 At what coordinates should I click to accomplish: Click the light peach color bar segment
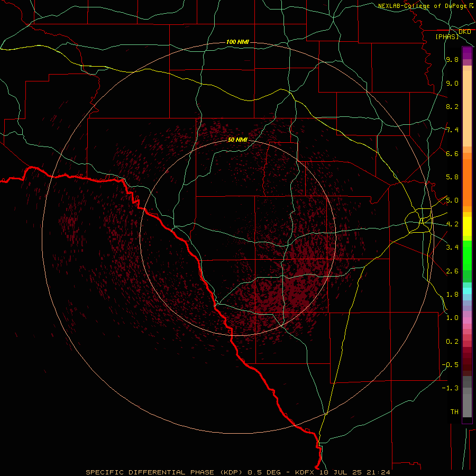(467, 108)
